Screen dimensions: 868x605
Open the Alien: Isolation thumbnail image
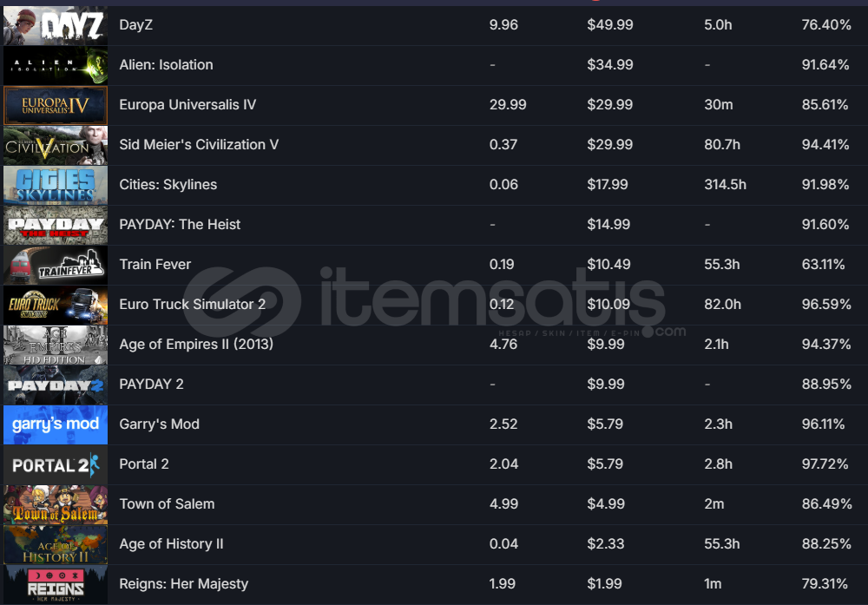point(56,65)
